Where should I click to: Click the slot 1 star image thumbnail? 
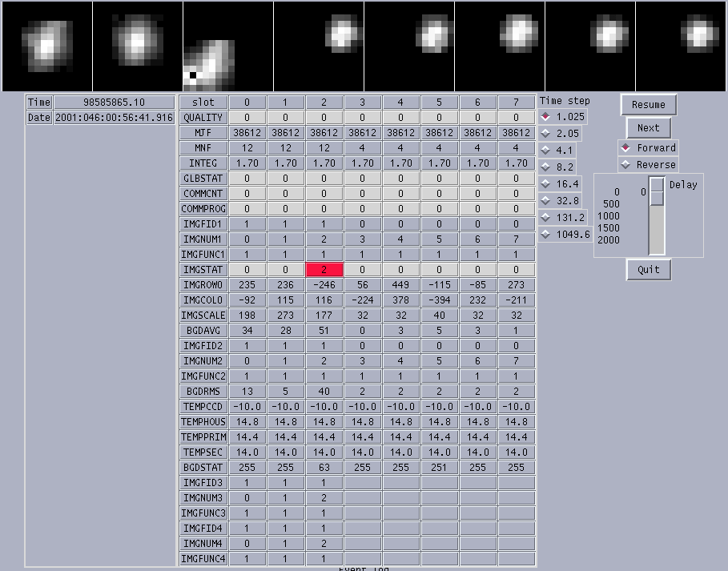tap(138, 46)
